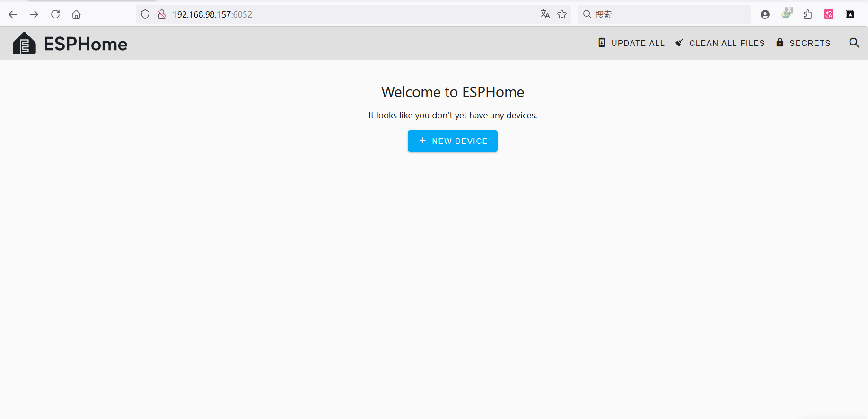This screenshot has height=419, width=868.
Task: Click the Welcome to ESPHome heading
Action: pos(453,92)
